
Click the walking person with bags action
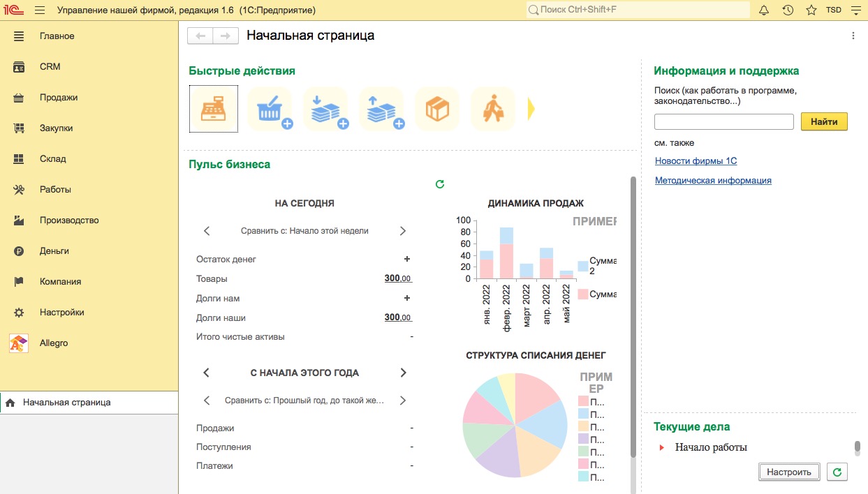click(493, 109)
